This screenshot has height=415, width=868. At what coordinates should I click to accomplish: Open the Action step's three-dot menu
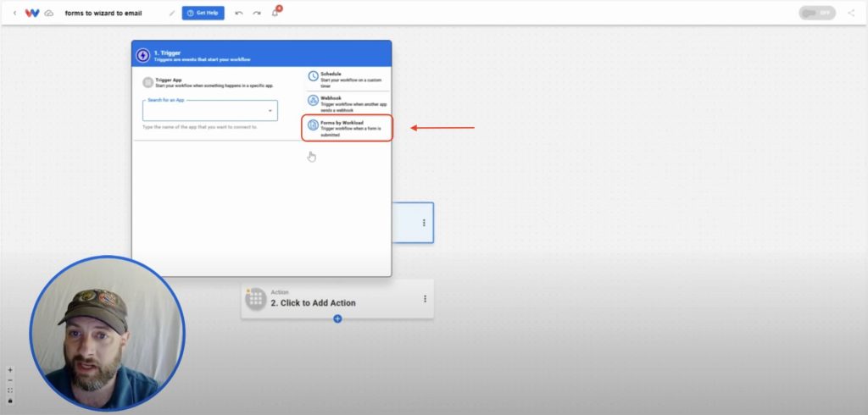[x=426, y=299]
